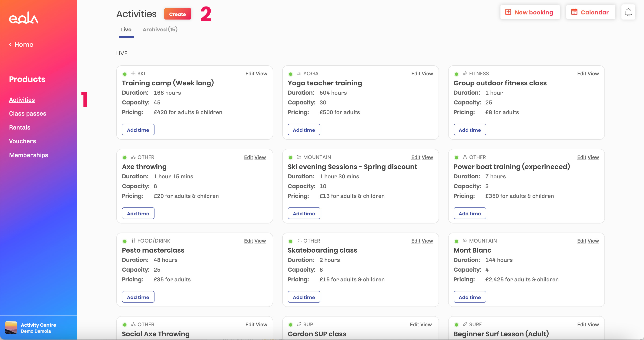
Task: Click the surf icon on Beginner Surf Lesson
Action: point(465,324)
